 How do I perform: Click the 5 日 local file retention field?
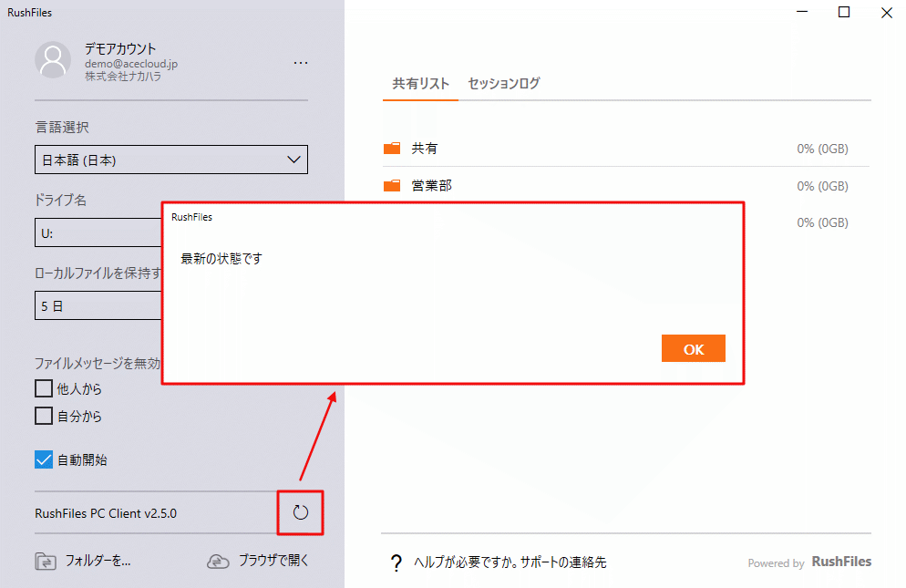click(x=98, y=306)
